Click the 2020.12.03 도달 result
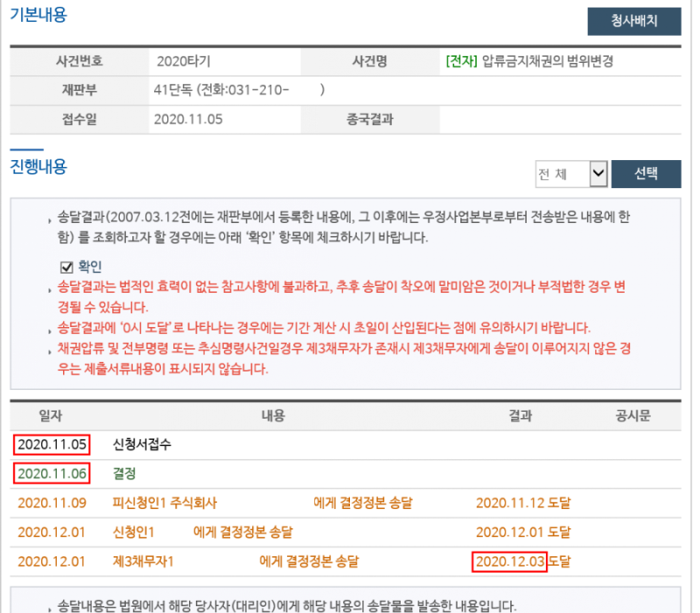700x613 pixels. pos(523,561)
